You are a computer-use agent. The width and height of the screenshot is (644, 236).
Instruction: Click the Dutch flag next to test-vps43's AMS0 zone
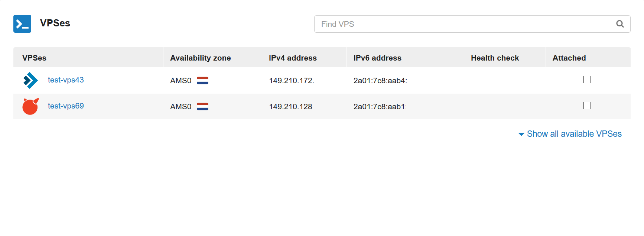[202, 80]
